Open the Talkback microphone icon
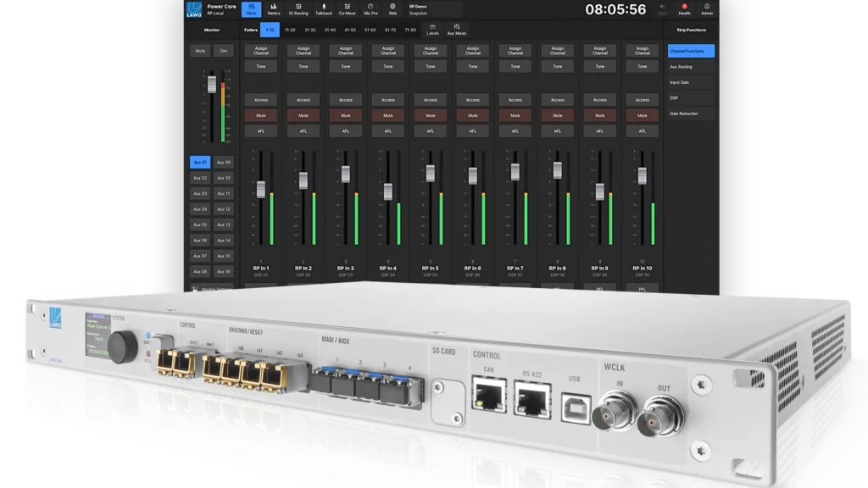 (324, 8)
